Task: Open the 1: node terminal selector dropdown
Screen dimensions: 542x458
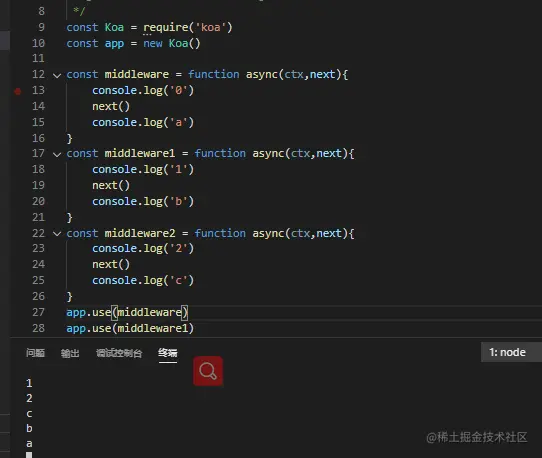Action: coord(511,352)
